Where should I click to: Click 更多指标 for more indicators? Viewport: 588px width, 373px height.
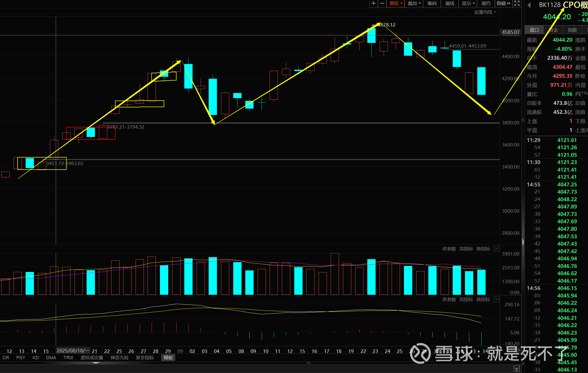[x=145, y=357]
